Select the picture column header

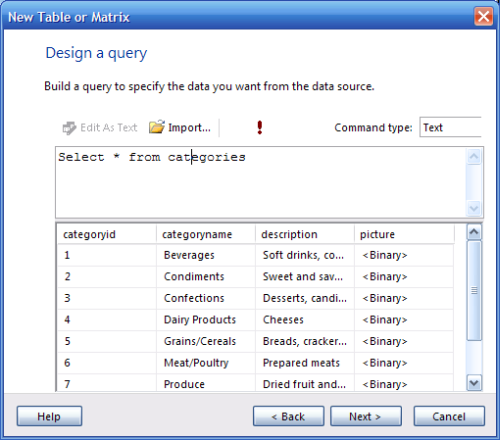[x=404, y=234]
